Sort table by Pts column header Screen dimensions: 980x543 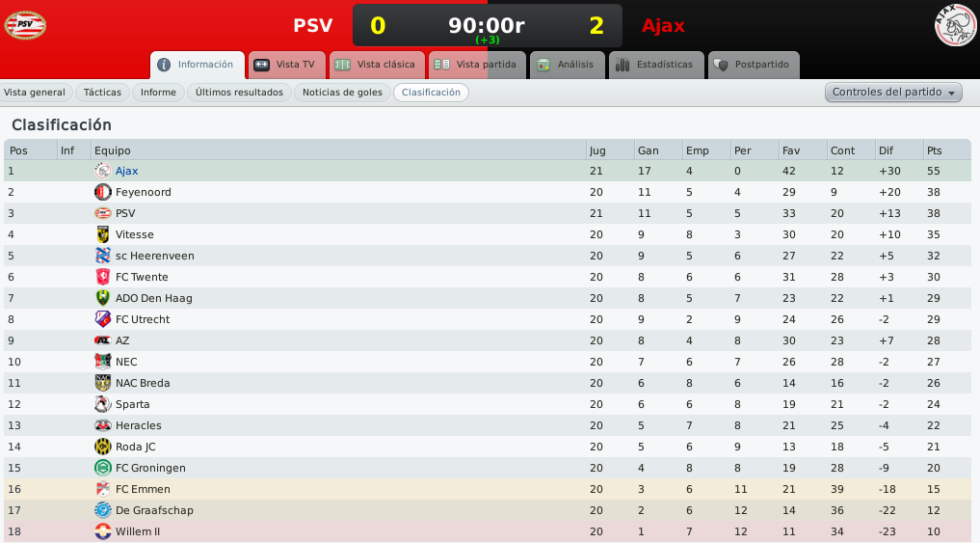935,150
